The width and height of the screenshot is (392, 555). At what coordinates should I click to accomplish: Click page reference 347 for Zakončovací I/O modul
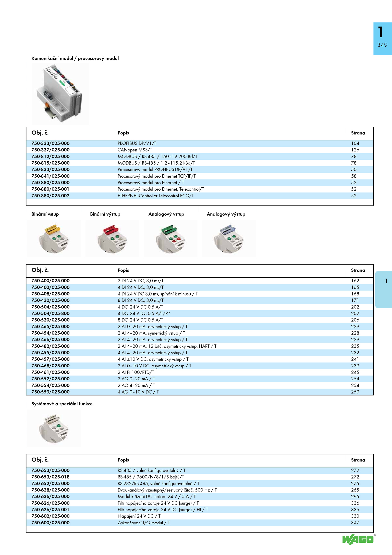coord(355,523)
